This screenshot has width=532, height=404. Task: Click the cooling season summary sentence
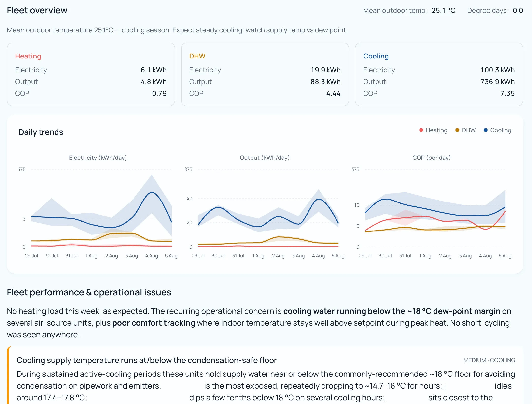177,30
